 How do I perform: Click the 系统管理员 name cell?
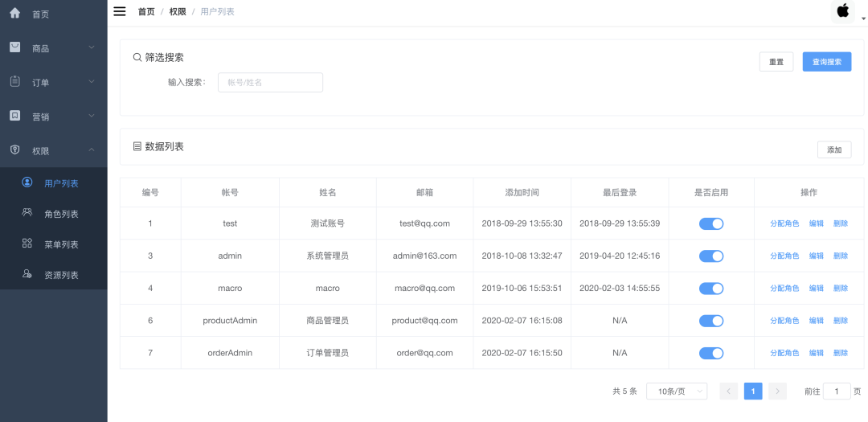pyautogui.click(x=328, y=256)
